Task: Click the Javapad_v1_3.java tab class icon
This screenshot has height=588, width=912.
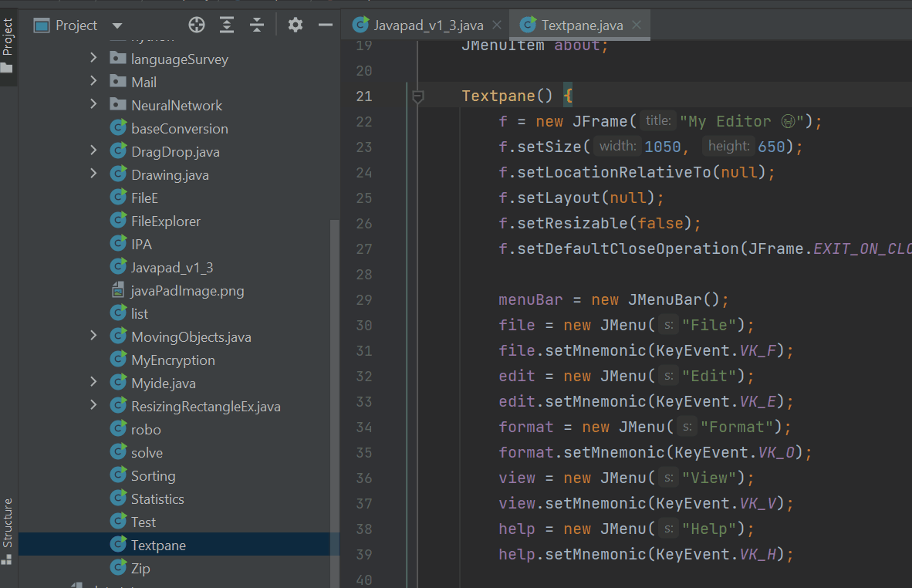Action: point(360,25)
